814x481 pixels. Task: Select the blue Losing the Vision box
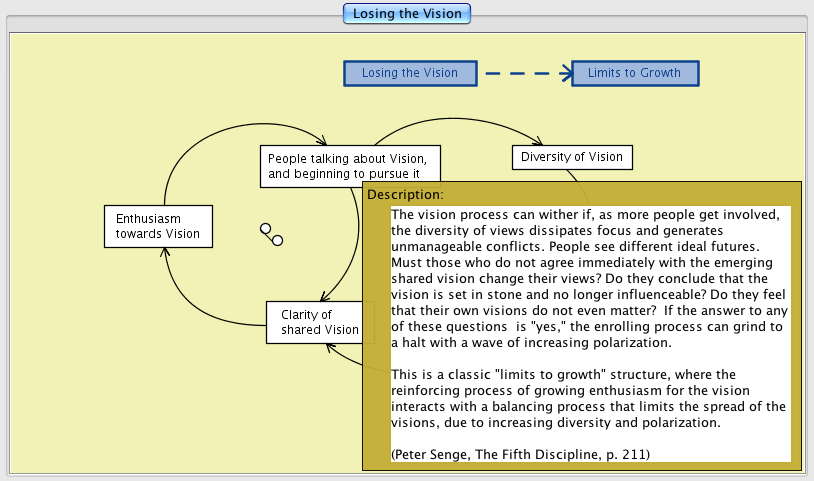pos(409,73)
